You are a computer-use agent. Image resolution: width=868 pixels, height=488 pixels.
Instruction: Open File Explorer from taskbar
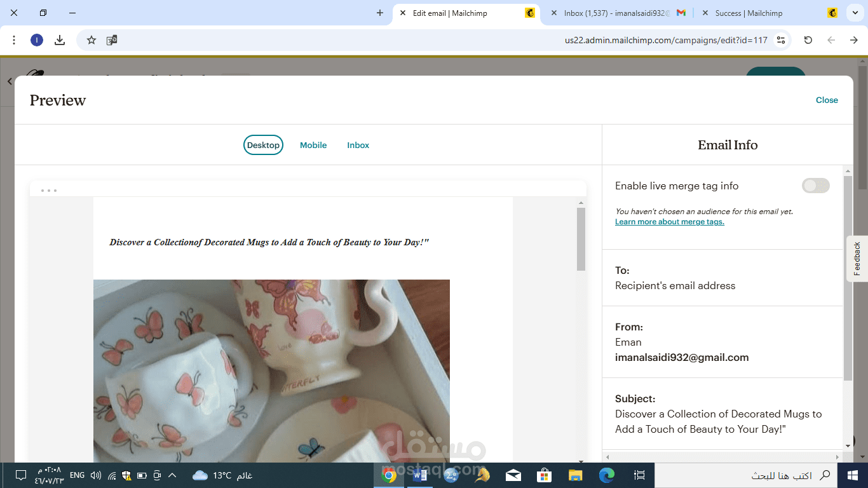(575, 475)
